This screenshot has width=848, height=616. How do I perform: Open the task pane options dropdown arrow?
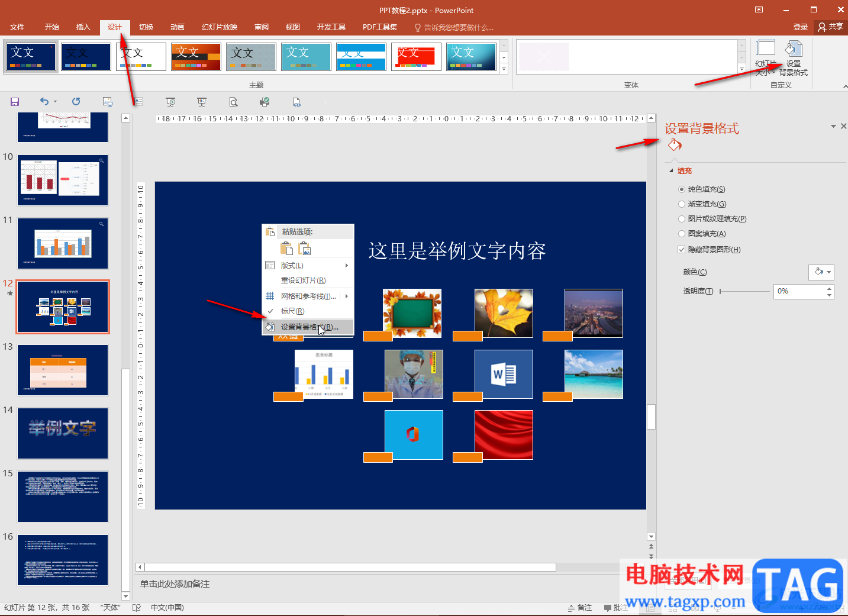click(x=833, y=126)
